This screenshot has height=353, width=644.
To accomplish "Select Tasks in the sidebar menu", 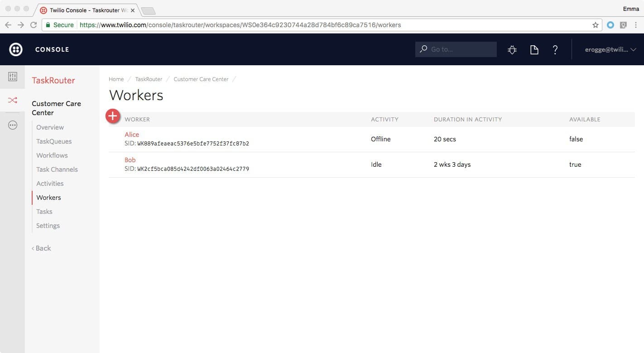I will [44, 211].
